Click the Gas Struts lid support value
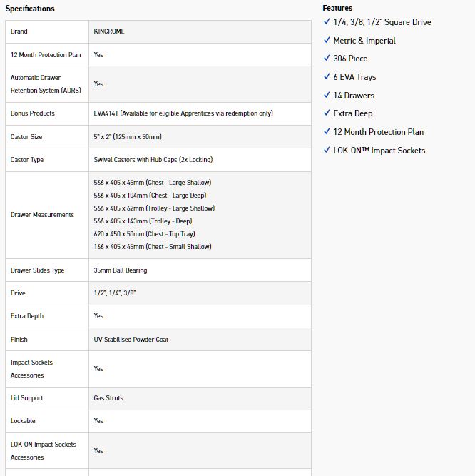Viewport: 475px width, 476px height. 108,398
